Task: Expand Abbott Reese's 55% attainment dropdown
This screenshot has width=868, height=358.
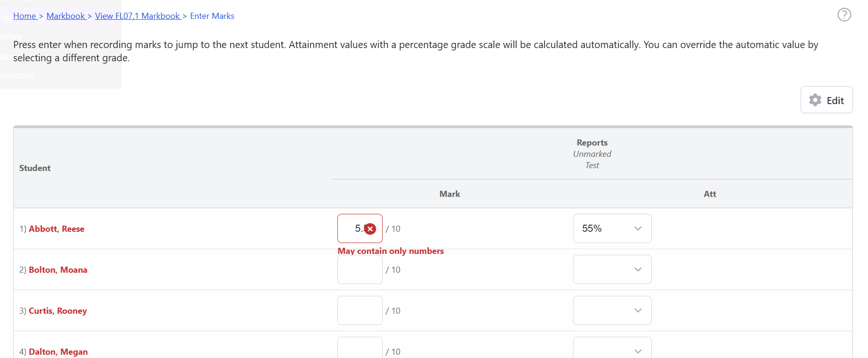Action: (x=612, y=228)
